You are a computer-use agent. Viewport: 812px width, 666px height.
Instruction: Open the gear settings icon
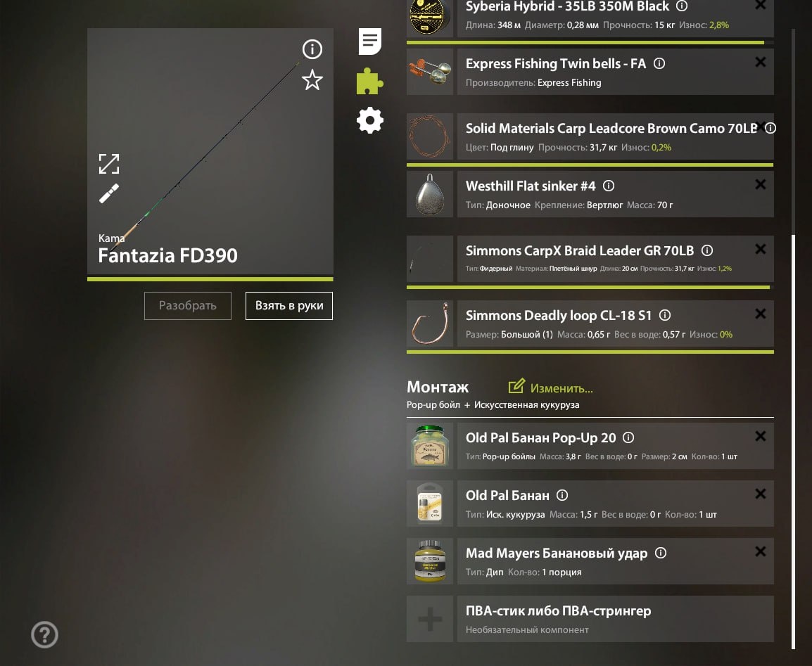click(369, 120)
